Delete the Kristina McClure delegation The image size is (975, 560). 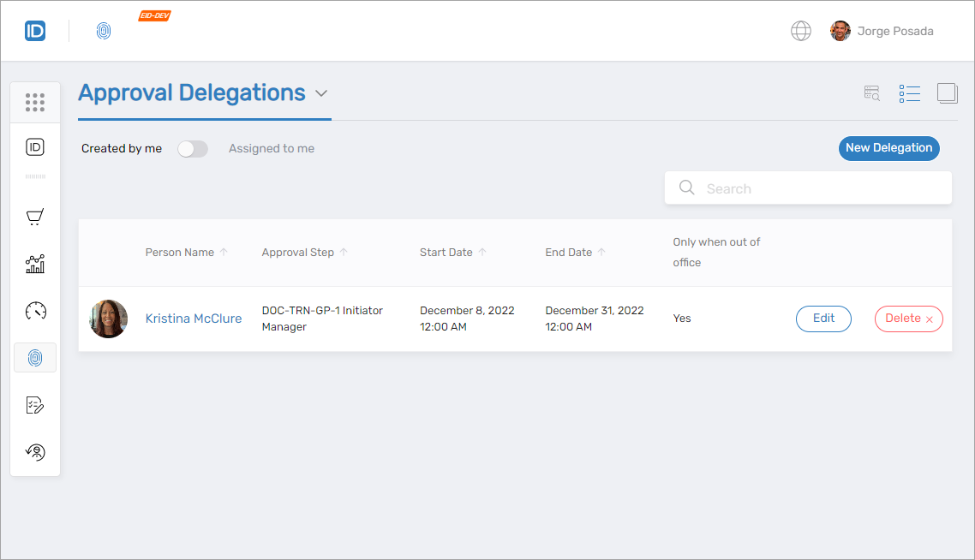tap(908, 319)
